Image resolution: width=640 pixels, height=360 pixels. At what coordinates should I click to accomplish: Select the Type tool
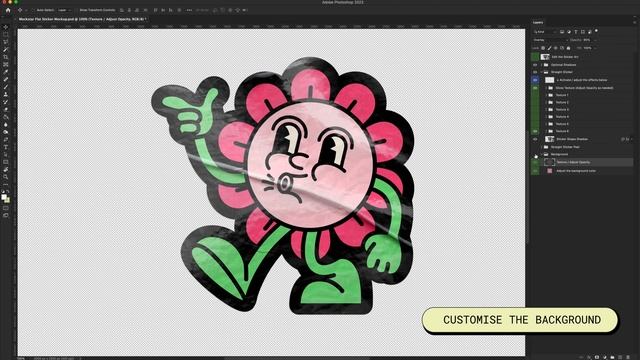[6, 147]
